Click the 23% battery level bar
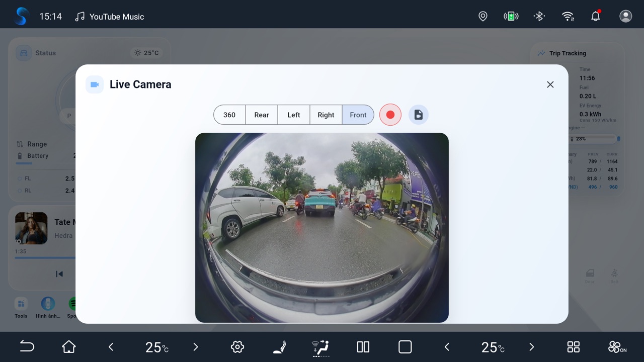Image resolution: width=644 pixels, height=362 pixels. pyautogui.click(x=594, y=139)
